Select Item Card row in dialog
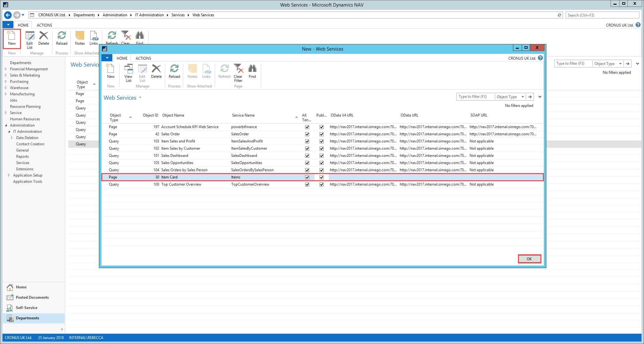This screenshot has width=644, height=344. 322,177
